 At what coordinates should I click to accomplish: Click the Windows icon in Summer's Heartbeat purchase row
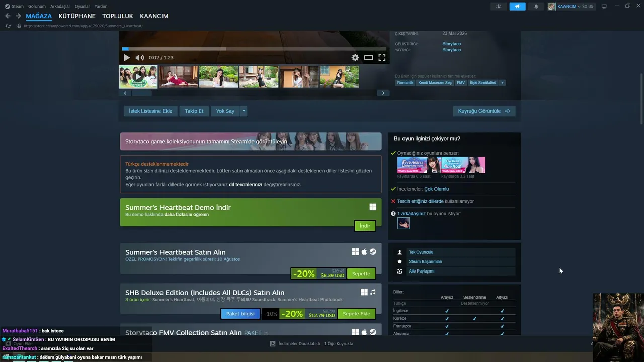[x=356, y=252]
